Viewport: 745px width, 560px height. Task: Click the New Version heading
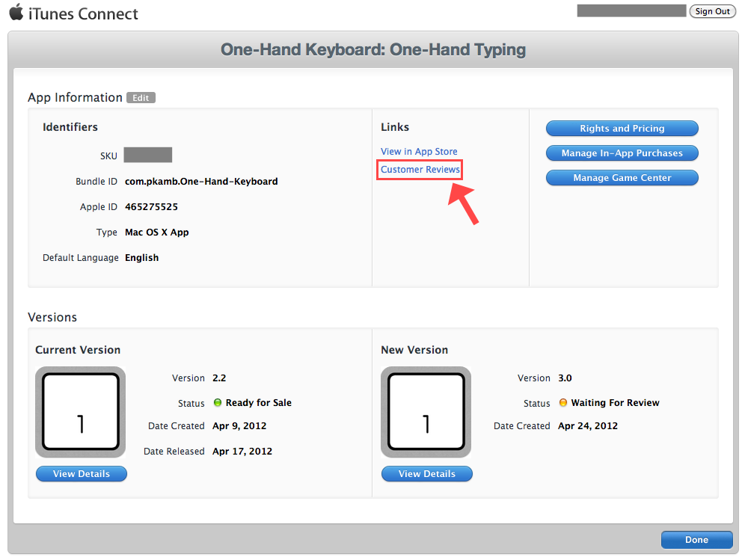point(414,350)
